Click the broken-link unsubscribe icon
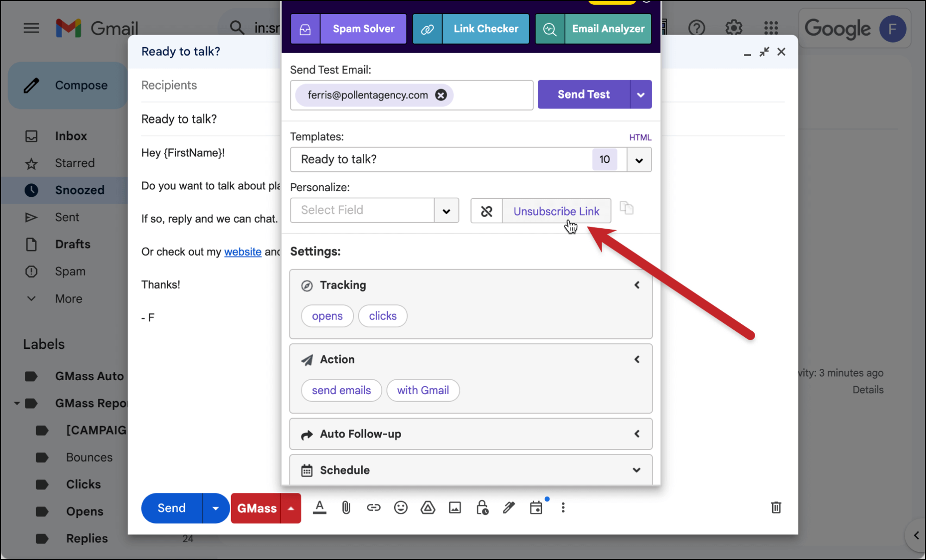The width and height of the screenshot is (926, 560). 486,211
